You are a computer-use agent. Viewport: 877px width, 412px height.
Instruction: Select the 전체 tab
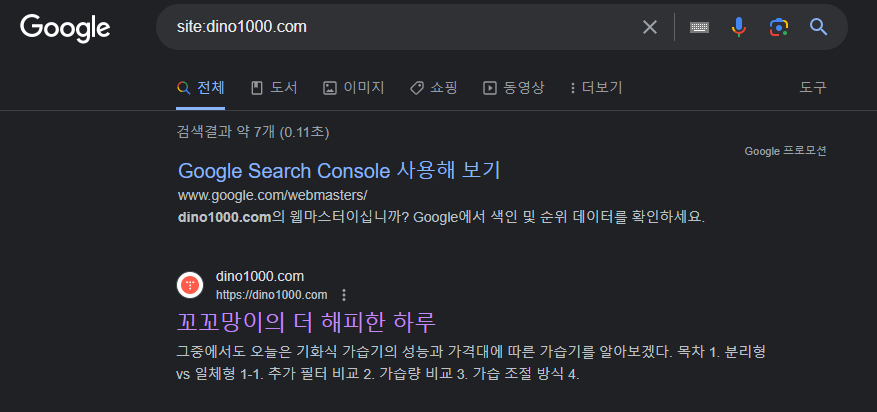(x=201, y=88)
